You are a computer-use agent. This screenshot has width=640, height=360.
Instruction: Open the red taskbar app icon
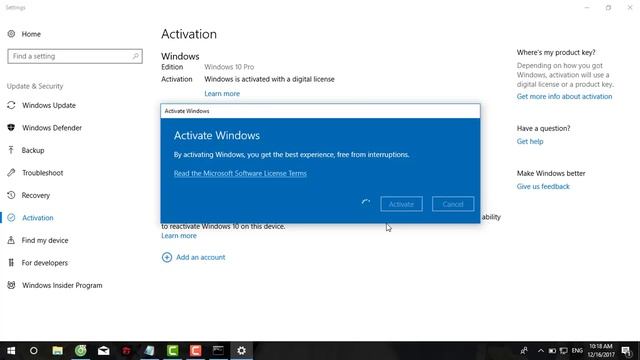(127, 351)
